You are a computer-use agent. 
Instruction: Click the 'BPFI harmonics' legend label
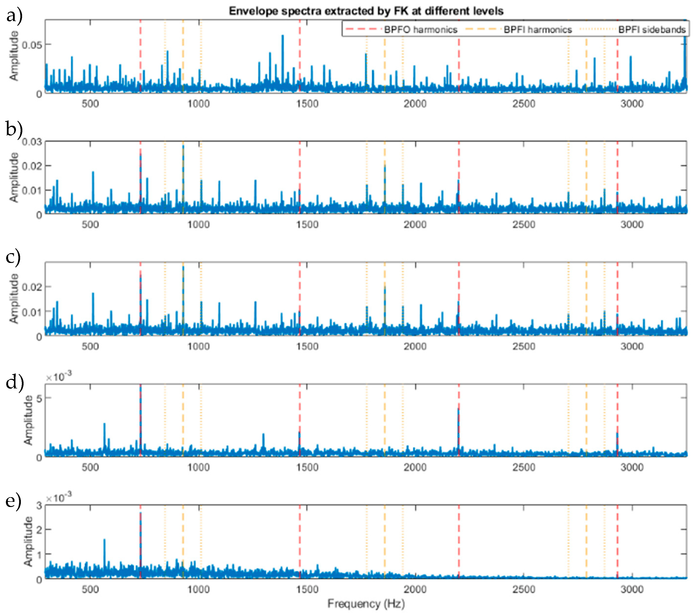[x=538, y=30]
